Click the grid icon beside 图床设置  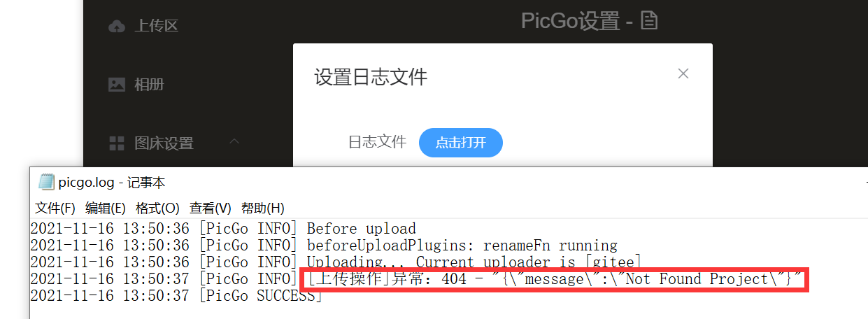[117, 143]
